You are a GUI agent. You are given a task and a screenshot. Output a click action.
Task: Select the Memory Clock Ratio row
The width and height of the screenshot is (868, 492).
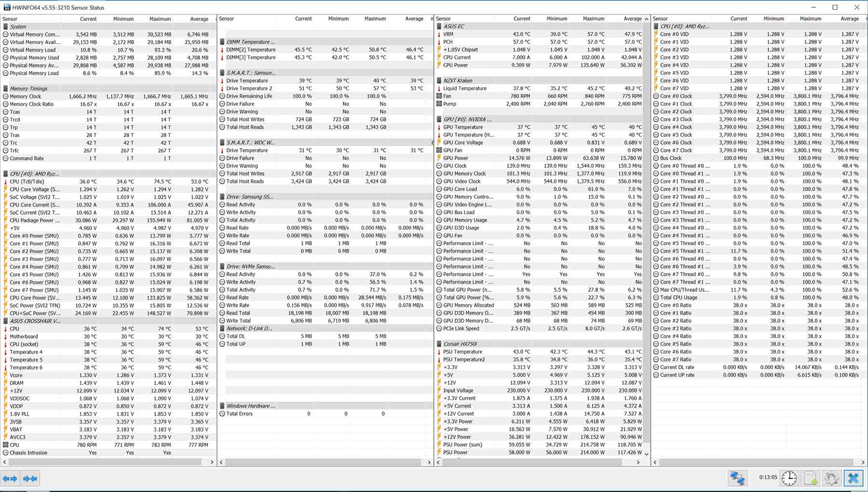(108, 104)
